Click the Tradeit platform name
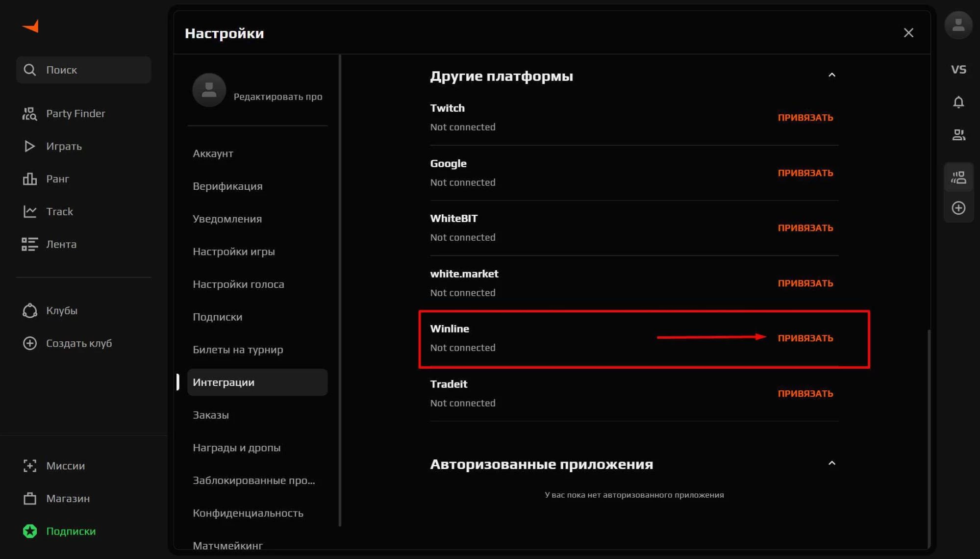 point(449,384)
